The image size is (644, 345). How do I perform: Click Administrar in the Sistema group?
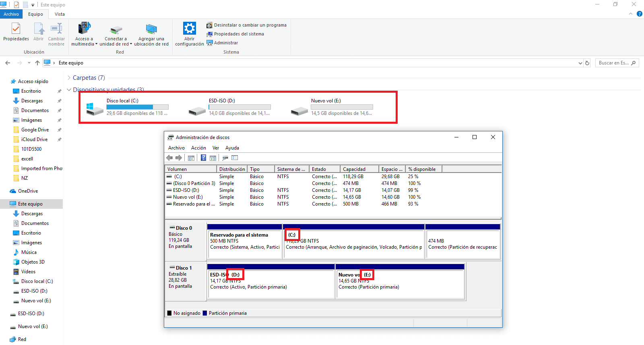click(x=222, y=43)
